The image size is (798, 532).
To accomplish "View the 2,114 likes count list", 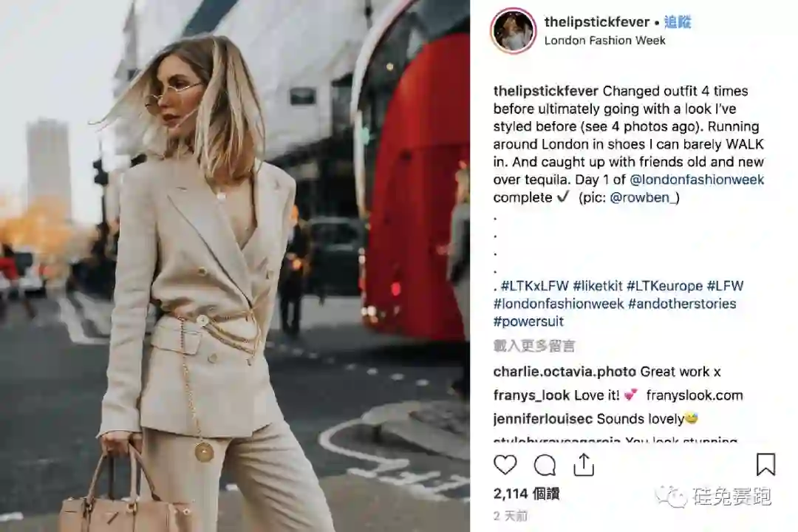I will [526, 494].
